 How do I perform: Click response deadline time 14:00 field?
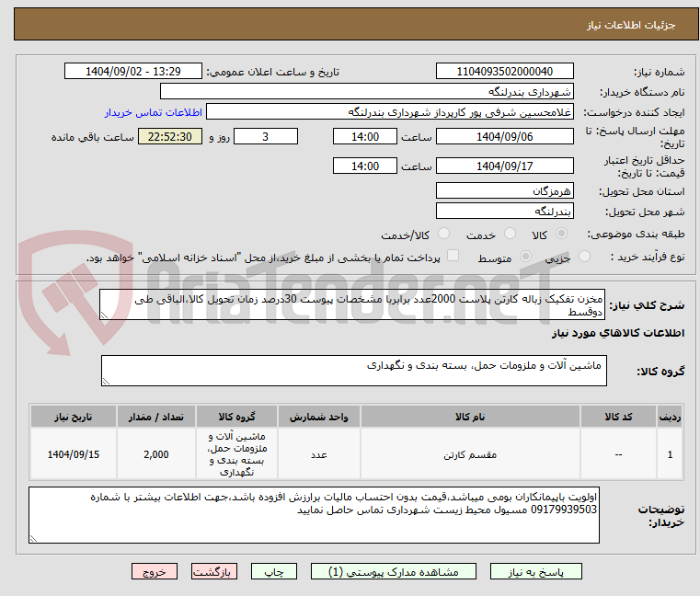[365, 137]
